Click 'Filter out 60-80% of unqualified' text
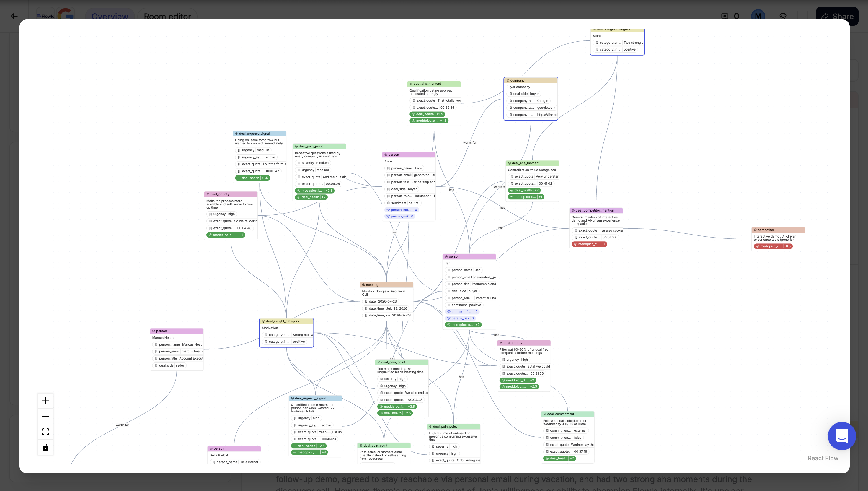Screen dimensions: 868x491 [x=524, y=351]
